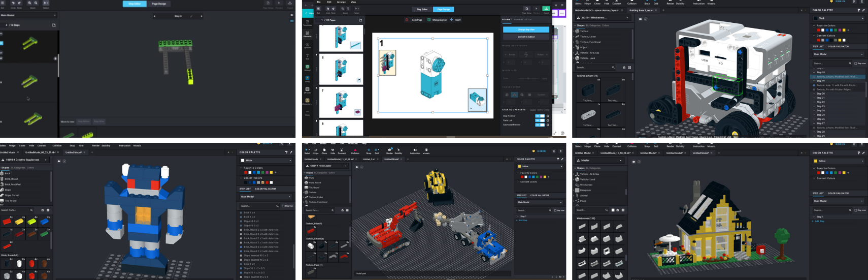Open the Grid tool in Hook Loader window
Viewport: 868px width, 280px height.
377,151
